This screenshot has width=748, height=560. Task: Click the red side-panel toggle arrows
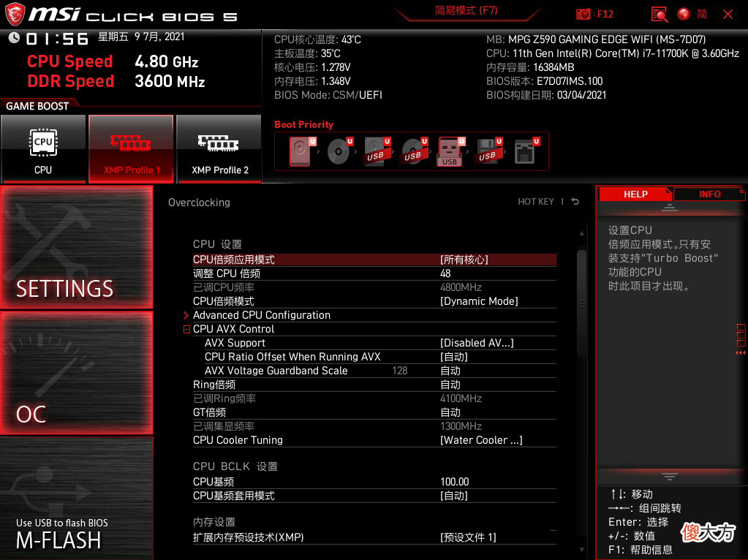click(x=741, y=353)
